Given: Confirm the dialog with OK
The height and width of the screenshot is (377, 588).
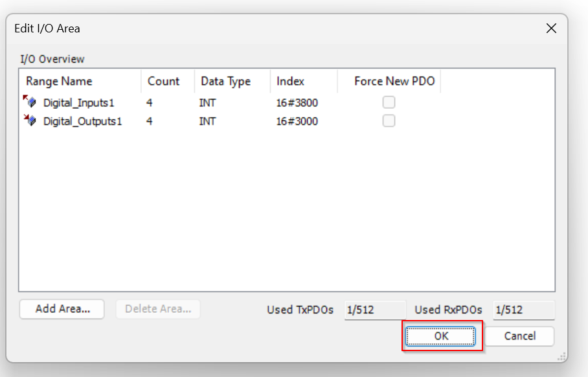Looking at the screenshot, I should pos(440,336).
